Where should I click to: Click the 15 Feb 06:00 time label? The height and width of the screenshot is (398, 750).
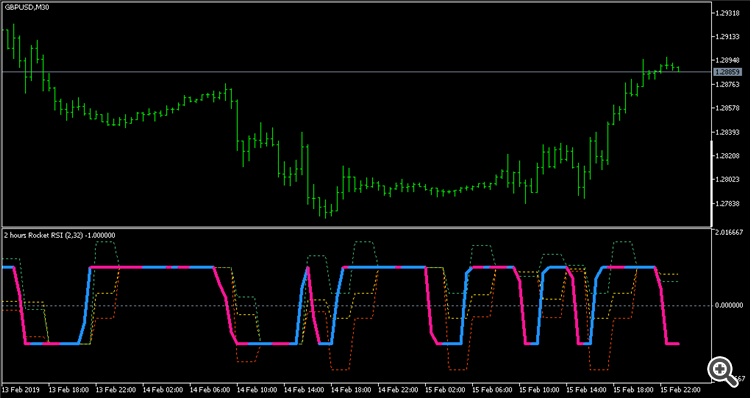[492, 390]
